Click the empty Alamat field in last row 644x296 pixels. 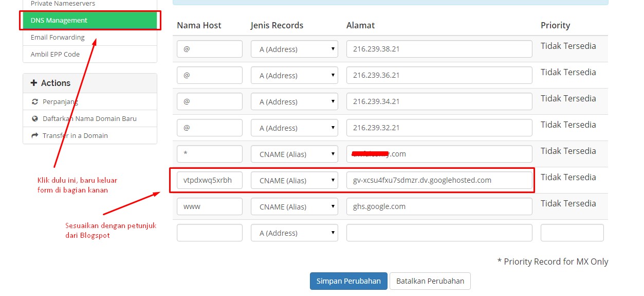tap(439, 233)
